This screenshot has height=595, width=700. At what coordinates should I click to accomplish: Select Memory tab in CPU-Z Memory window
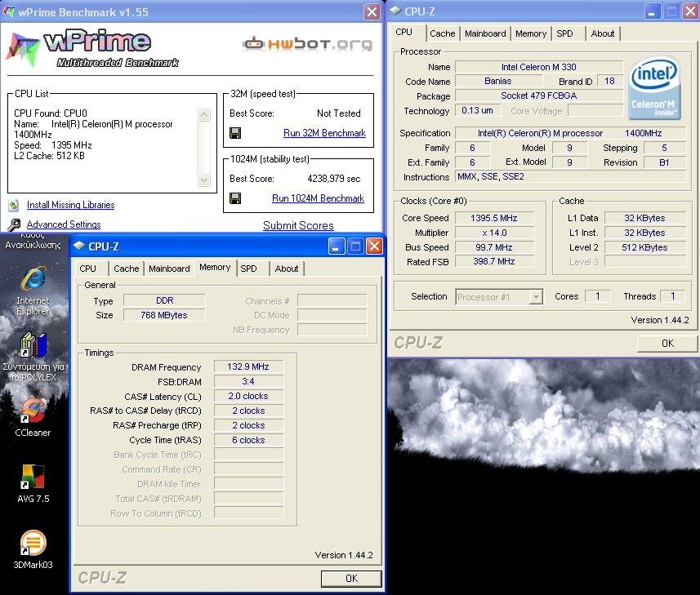(x=215, y=267)
